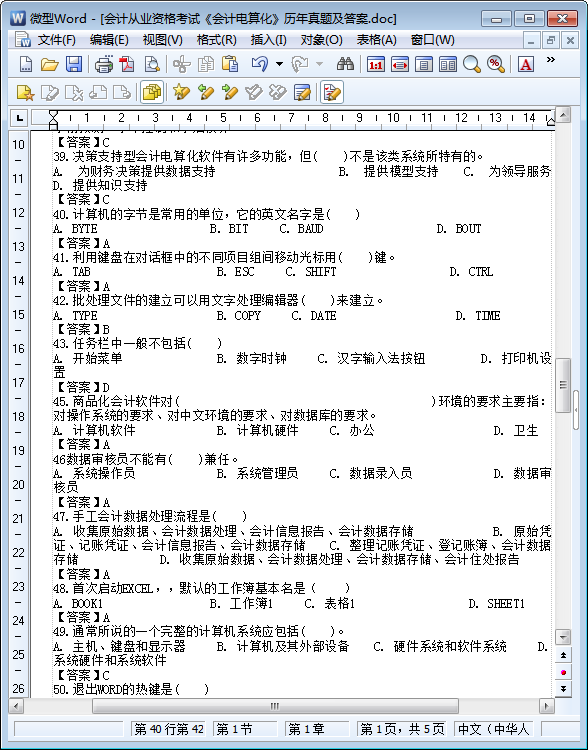Click the horizontal scrollbar thumb
588x750 pixels.
(275, 706)
